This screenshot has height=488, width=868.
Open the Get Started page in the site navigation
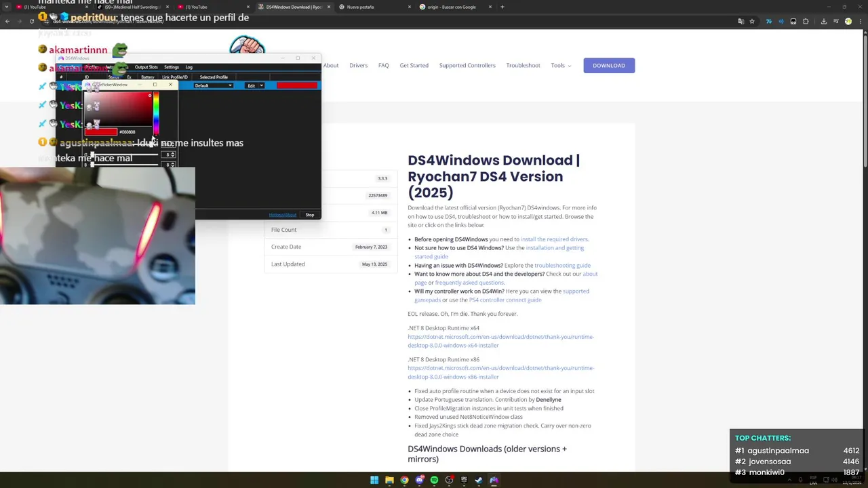click(x=414, y=66)
